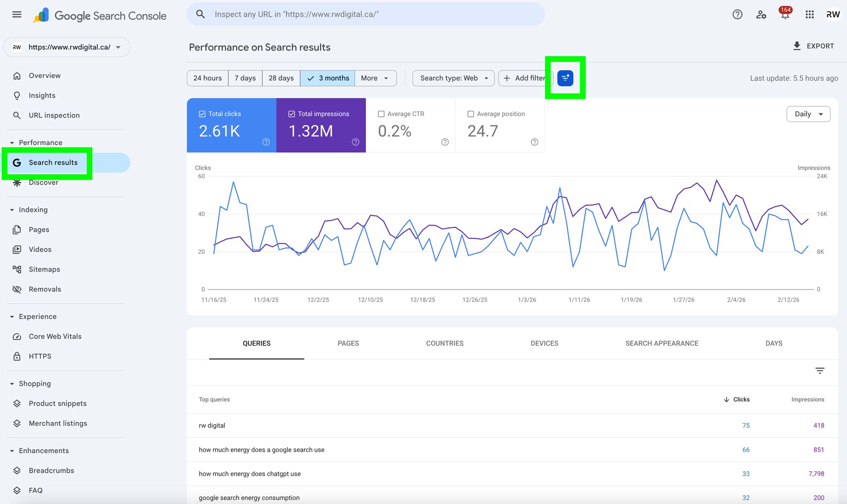This screenshot has height=504, width=847.
Task: Open Core Web Vitals report
Action: click(55, 336)
